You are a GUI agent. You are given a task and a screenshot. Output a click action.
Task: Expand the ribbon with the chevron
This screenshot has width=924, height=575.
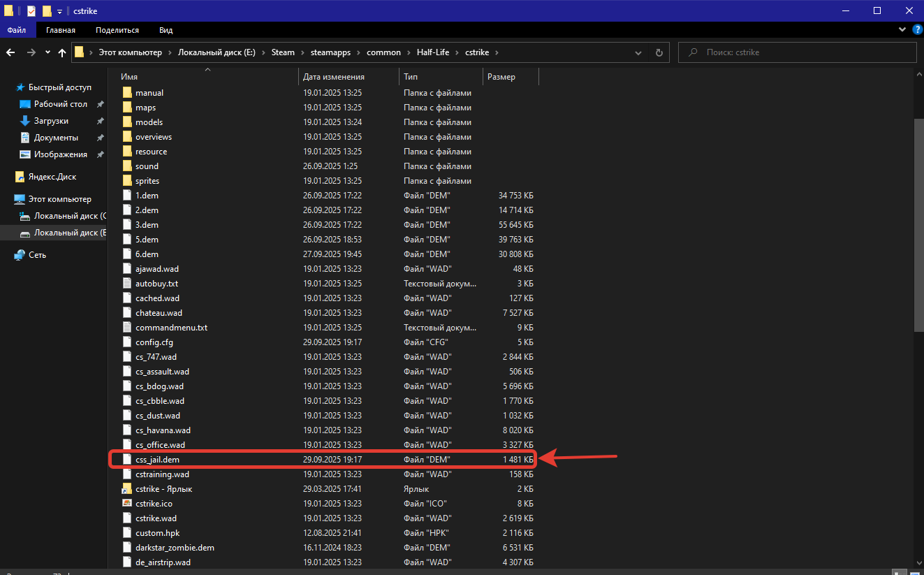tap(902, 30)
